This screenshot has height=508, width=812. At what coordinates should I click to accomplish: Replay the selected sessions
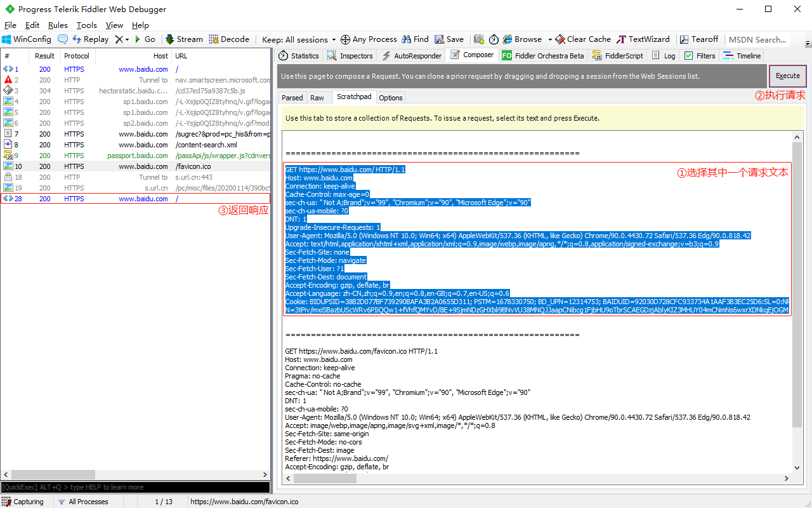click(x=90, y=39)
